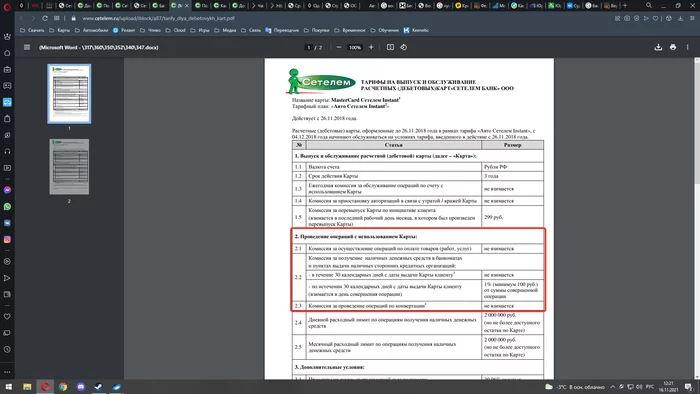Open the Автомобили bookmarks folder

point(92,30)
